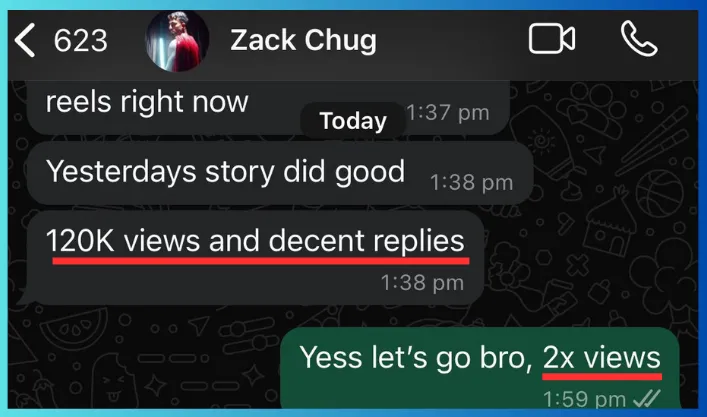This screenshot has width=707, height=417.
Task: Tap the 623 unread chats count
Action: click(x=80, y=41)
